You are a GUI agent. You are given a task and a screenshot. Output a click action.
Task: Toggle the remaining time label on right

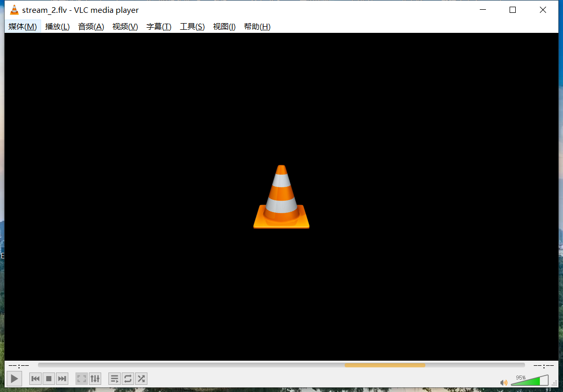tap(543, 365)
